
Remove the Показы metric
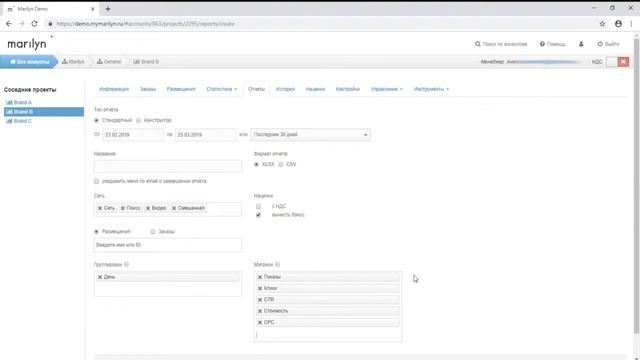[x=260, y=277]
